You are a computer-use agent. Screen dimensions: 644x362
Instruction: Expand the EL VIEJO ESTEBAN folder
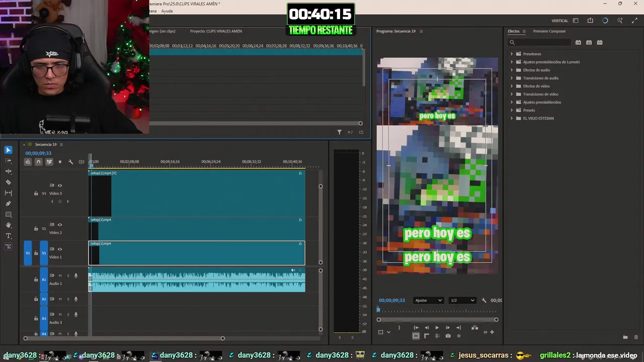click(x=512, y=118)
